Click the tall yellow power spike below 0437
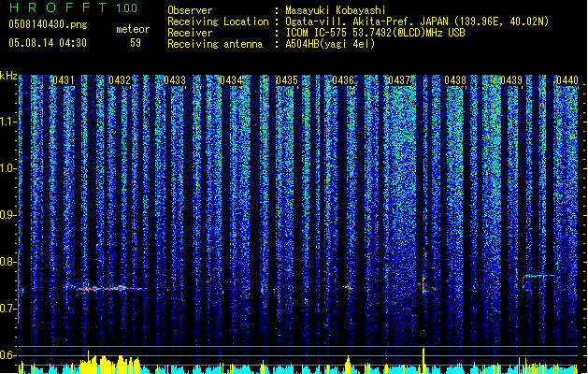Screen dimensions: 588x374 coord(423,361)
